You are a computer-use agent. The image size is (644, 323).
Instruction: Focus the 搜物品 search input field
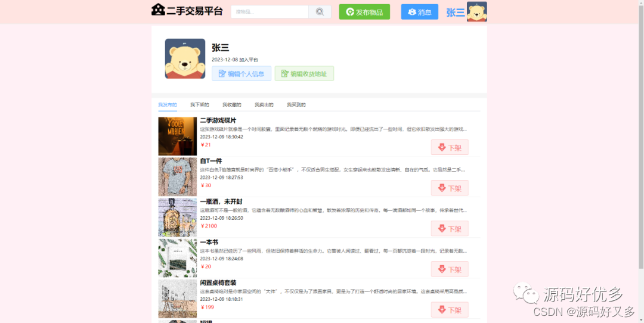270,12
